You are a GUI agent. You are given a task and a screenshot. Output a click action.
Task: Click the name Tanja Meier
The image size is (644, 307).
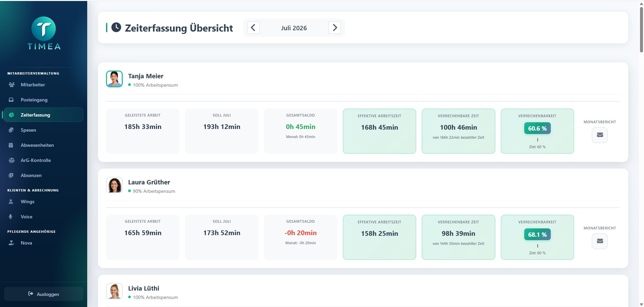pos(146,76)
